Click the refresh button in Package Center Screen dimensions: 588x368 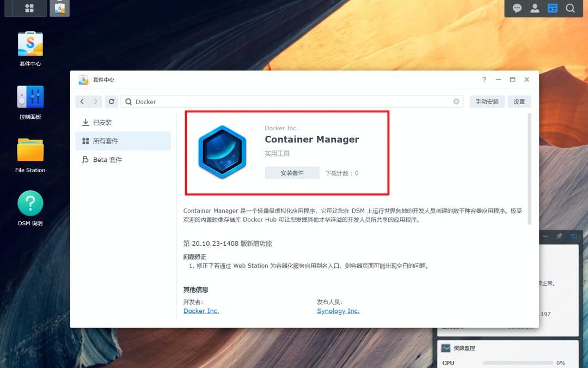click(x=112, y=101)
